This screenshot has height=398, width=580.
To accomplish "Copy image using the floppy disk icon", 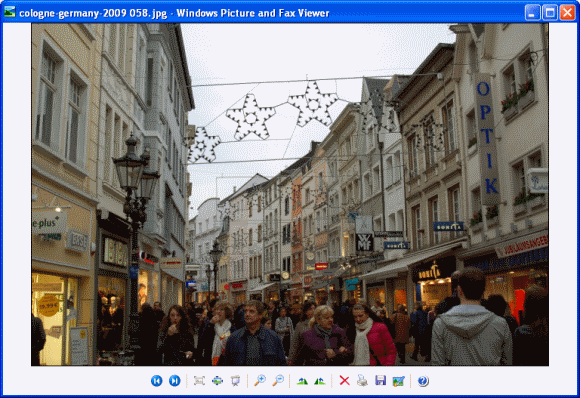I will (381, 381).
